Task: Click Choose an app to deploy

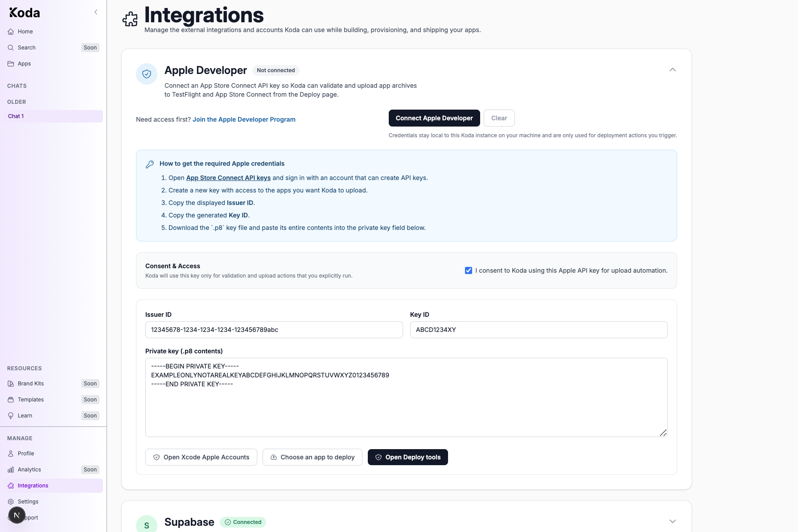Action: [x=313, y=457]
